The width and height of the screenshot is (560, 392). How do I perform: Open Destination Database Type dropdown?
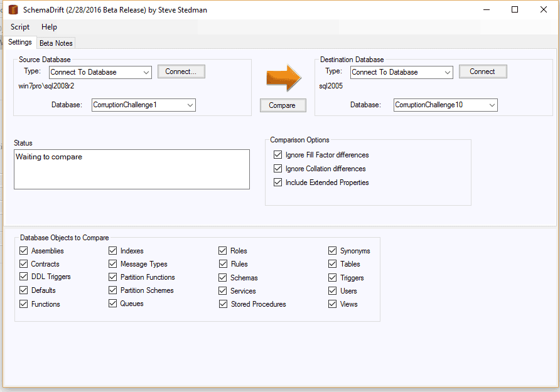point(402,72)
